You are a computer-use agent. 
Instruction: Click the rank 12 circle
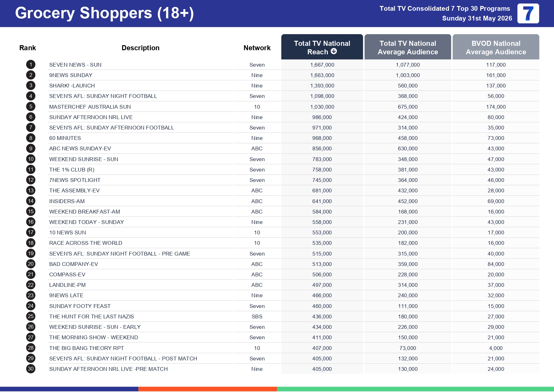coord(31,180)
